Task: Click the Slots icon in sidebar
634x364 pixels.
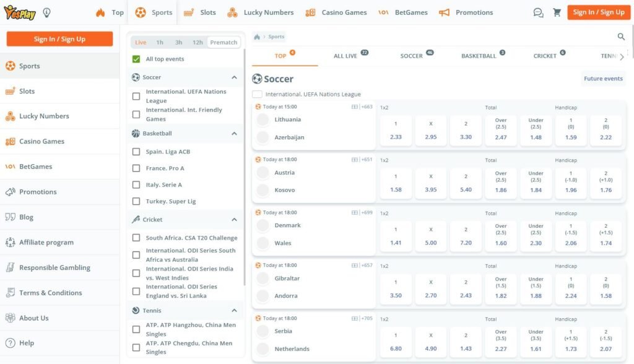Action: point(11,92)
